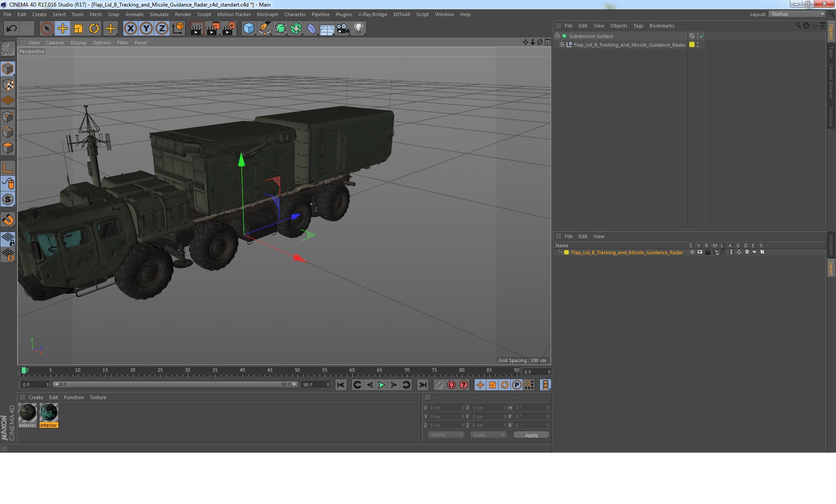This screenshot has width=836, height=504.
Task: Select Points mode in left sidebar
Action: point(8,116)
